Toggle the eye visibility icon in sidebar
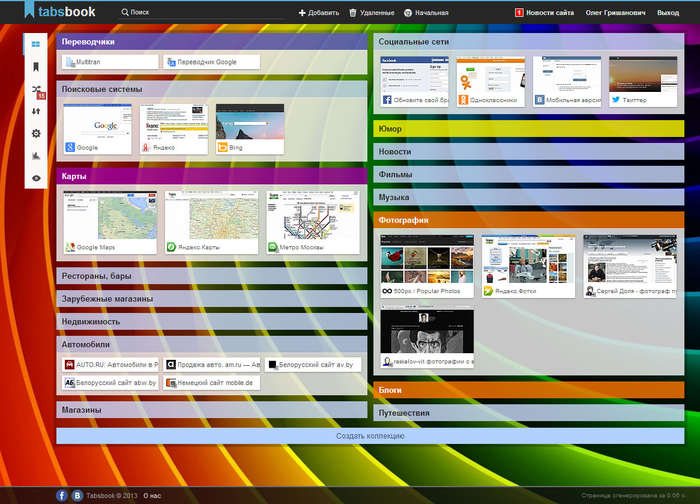Viewport: 700px width, 504px height. pos(36,178)
